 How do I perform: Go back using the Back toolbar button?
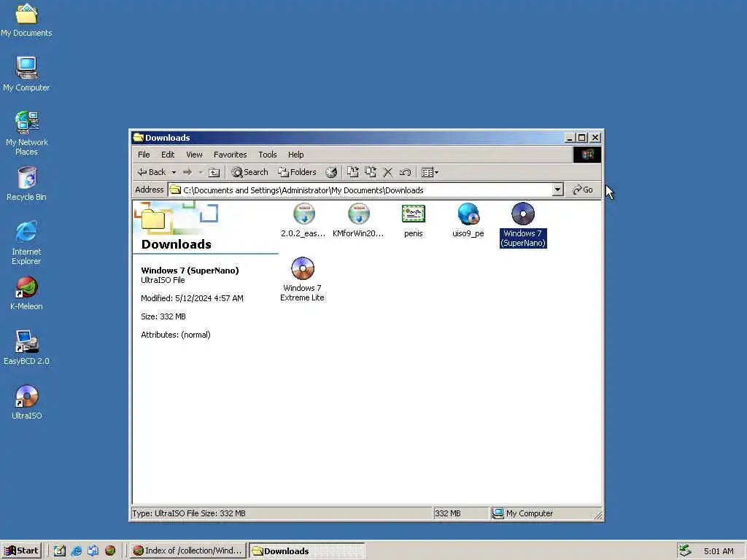(x=151, y=172)
